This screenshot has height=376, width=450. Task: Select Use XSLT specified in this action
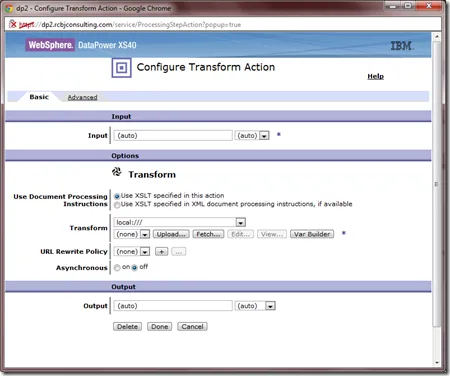[117, 196]
